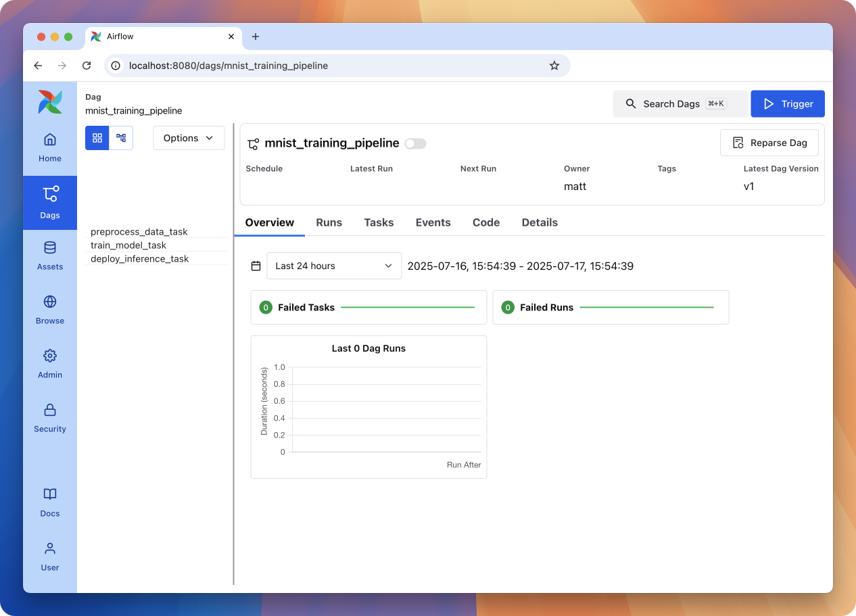This screenshot has height=616, width=856.
Task: Click the 'Schedule' column label
Action: click(264, 168)
